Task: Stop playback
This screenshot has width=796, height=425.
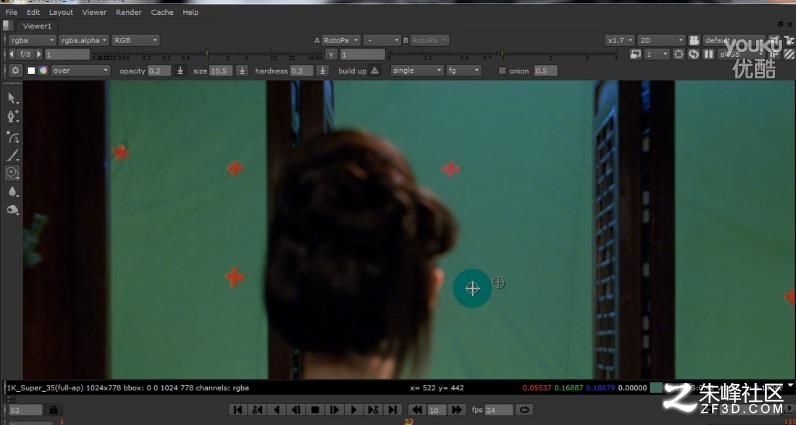Action: pyautogui.click(x=315, y=409)
